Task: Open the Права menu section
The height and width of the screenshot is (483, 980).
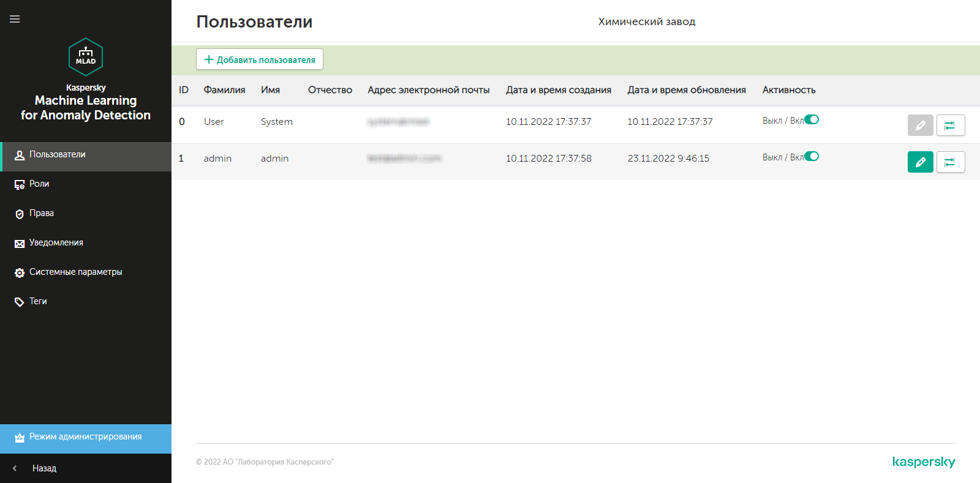Action: click(x=41, y=213)
